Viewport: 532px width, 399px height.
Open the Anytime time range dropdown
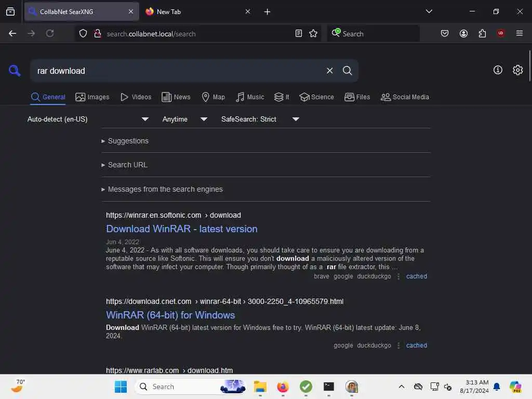(x=185, y=119)
